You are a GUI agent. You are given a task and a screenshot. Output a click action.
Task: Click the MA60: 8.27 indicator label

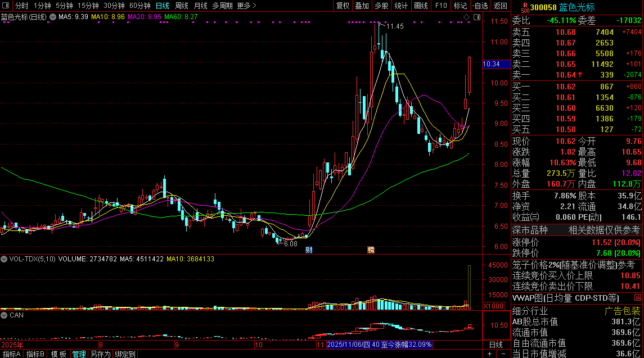[181, 17]
